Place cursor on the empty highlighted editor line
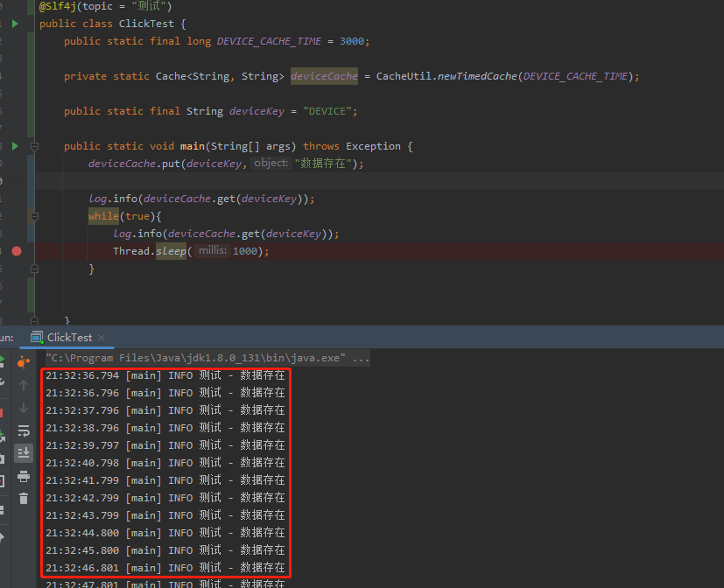Image resolution: width=724 pixels, height=588 pixels. click(x=350, y=181)
